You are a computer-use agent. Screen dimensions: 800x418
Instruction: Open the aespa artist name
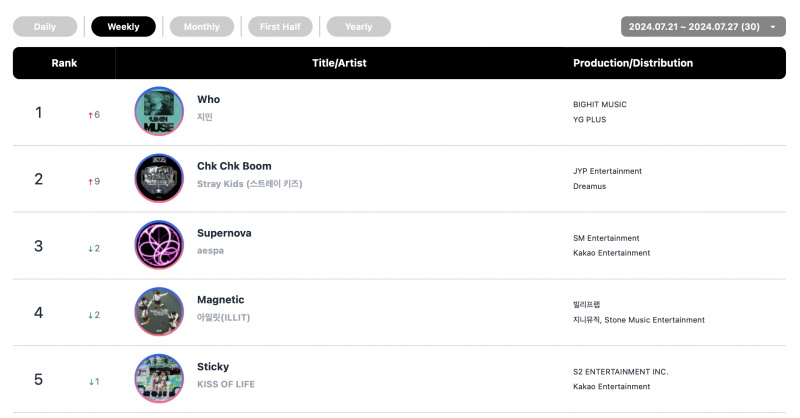click(x=210, y=251)
